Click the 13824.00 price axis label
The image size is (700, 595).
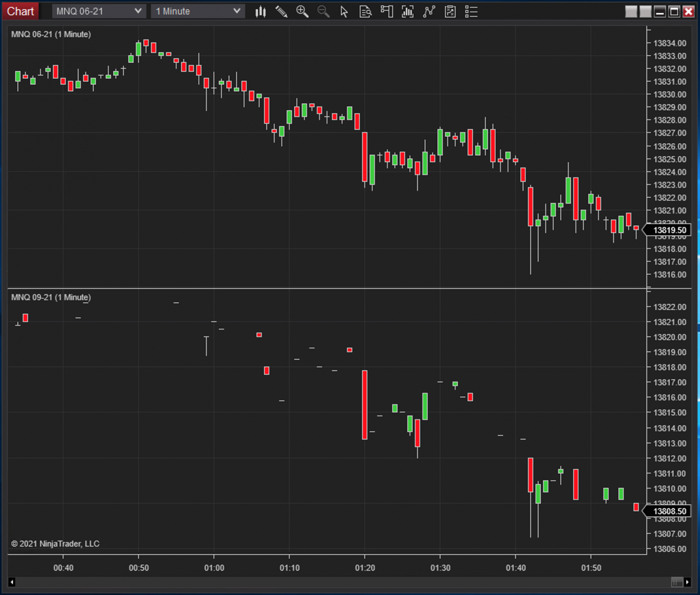click(x=670, y=172)
